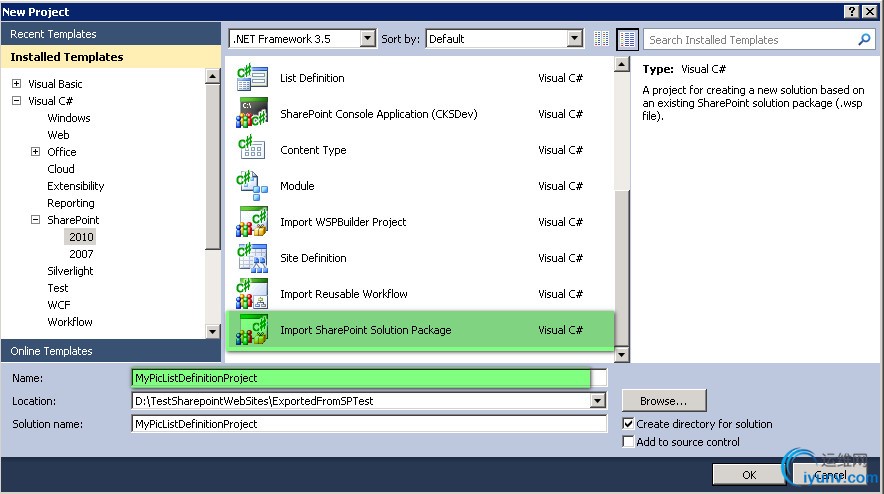Click the template list scroll up arrow
The image size is (884, 494).
point(622,64)
